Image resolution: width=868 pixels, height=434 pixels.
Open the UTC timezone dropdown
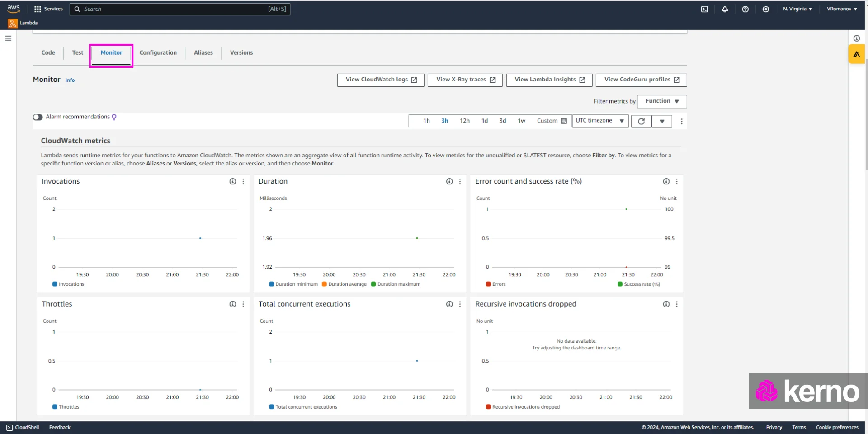point(600,121)
